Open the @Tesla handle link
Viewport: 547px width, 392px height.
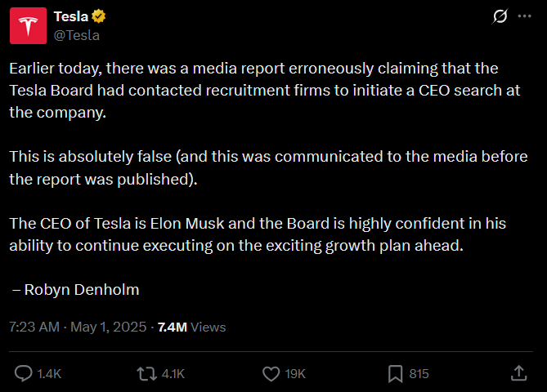(77, 35)
